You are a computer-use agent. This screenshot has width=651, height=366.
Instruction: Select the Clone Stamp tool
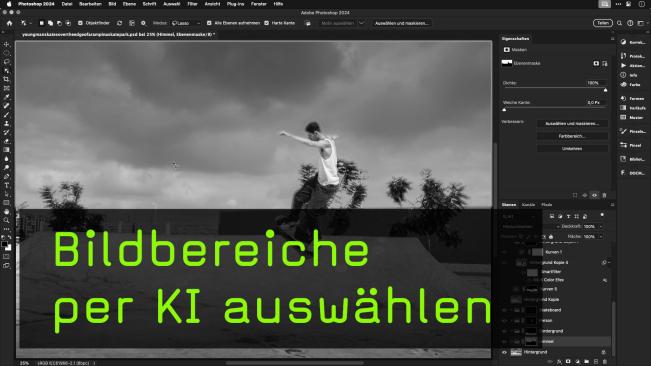7,123
